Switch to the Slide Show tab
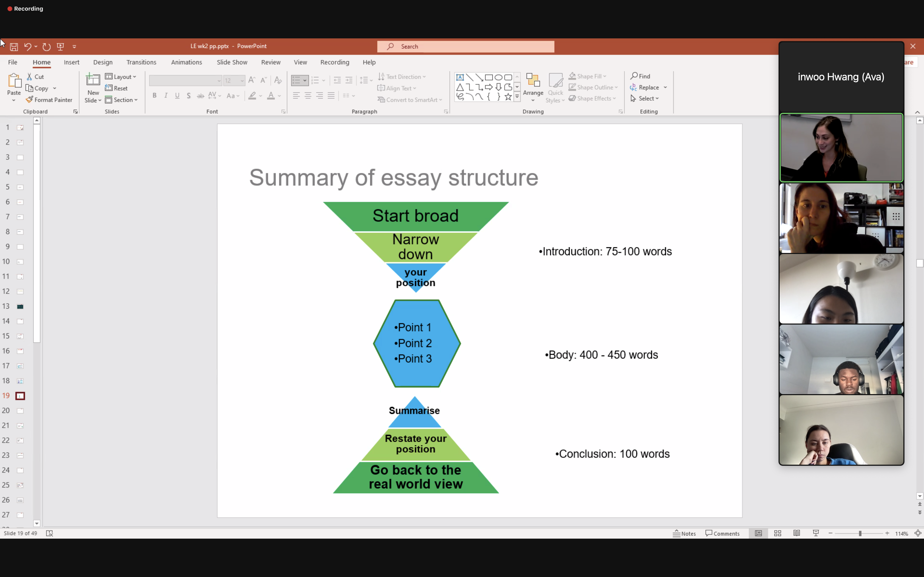 click(232, 62)
